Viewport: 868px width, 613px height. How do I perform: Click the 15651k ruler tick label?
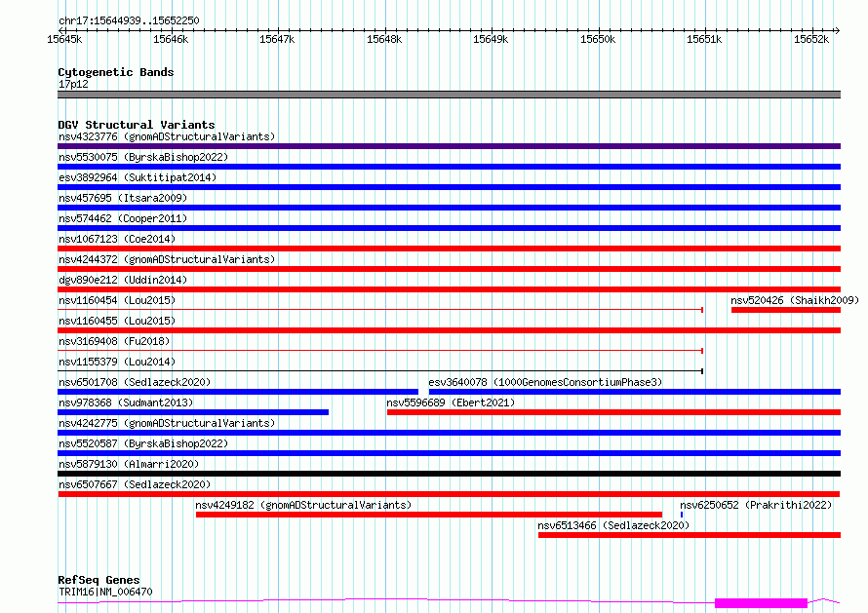(x=704, y=39)
